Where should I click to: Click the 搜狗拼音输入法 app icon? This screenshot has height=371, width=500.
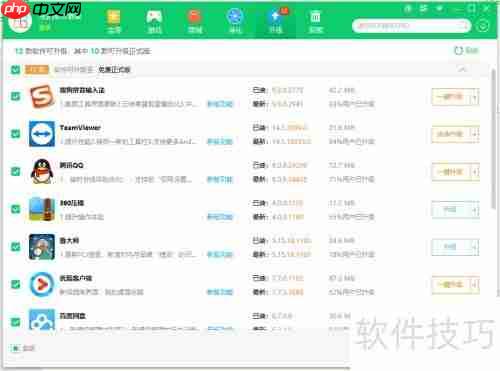point(42,97)
